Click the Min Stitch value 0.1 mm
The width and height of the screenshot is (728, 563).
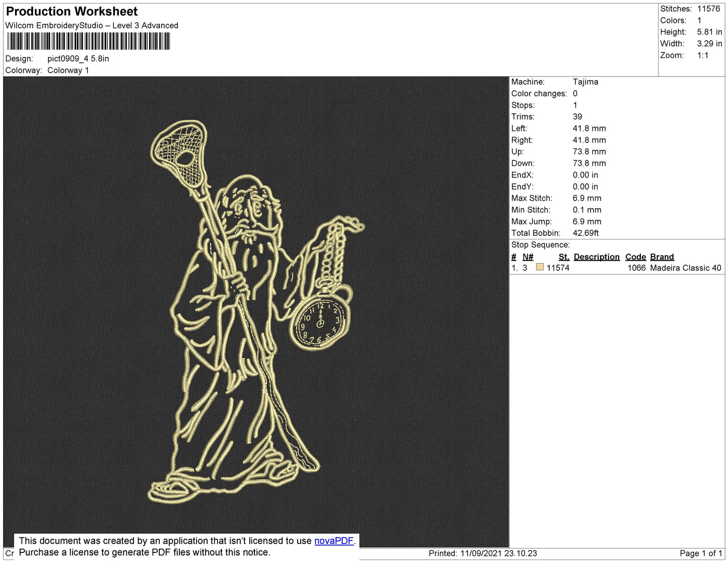(x=587, y=210)
